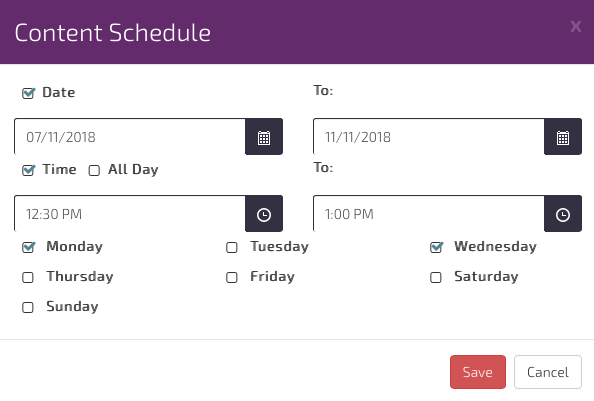The image size is (594, 401).
Task: Close the Content Schedule dialog
Action: 575,27
